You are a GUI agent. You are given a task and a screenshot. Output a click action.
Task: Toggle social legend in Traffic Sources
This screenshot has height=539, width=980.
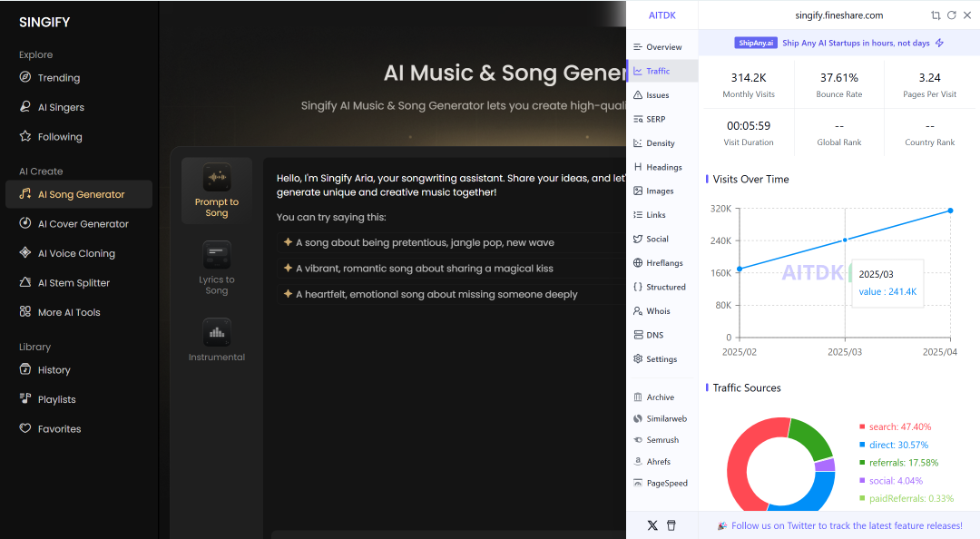coord(891,481)
